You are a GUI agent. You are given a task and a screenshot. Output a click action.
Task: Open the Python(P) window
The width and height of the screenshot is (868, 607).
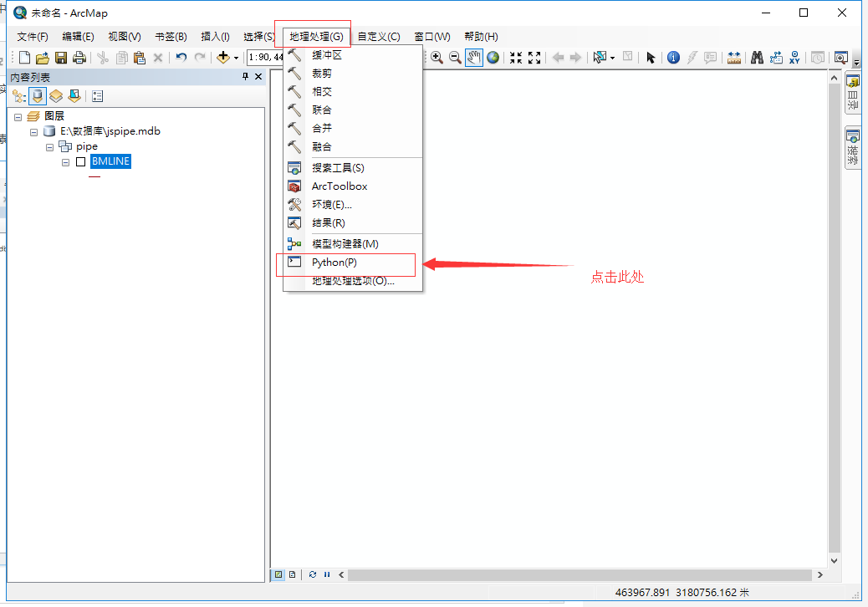click(353, 263)
